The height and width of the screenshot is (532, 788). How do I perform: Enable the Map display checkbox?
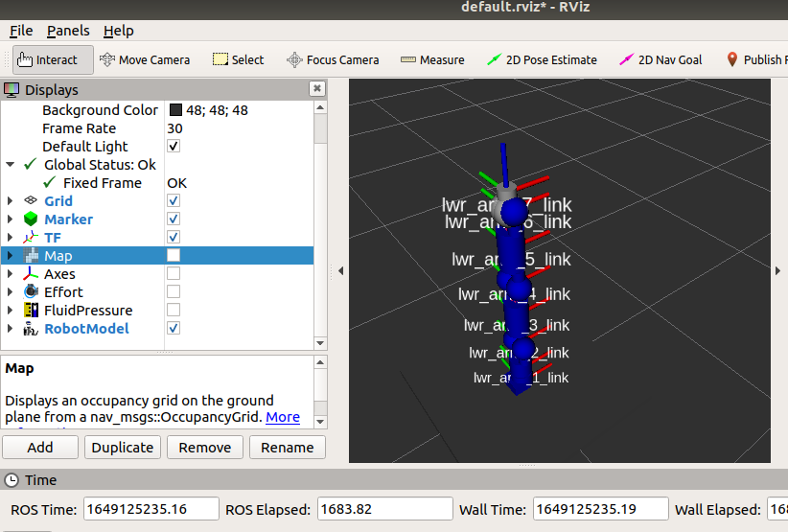pyautogui.click(x=174, y=255)
